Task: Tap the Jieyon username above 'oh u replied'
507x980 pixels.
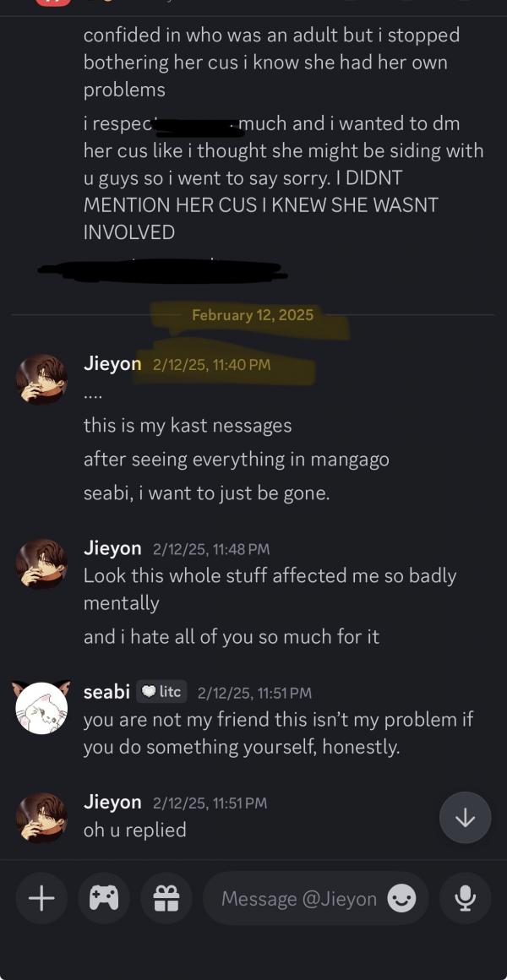Action: pos(112,802)
